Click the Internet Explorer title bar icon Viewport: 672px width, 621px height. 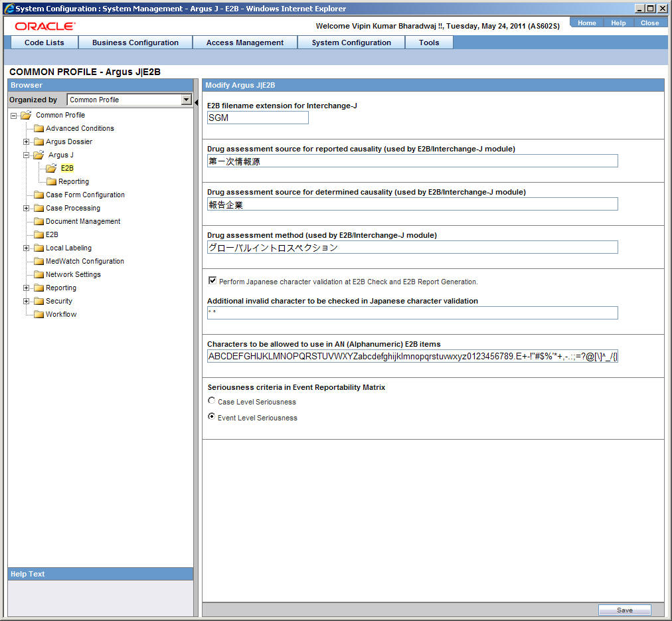pyautogui.click(x=9, y=9)
